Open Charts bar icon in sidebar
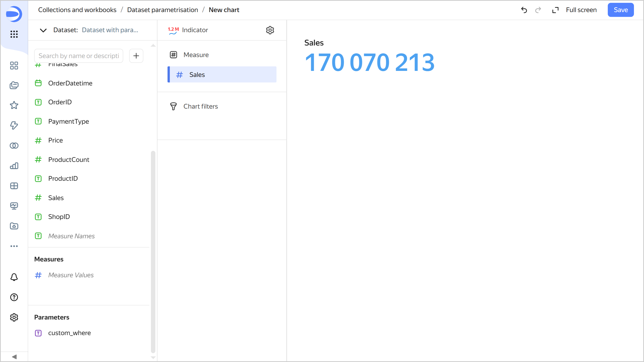Viewport: 644px width, 362px height. click(x=14, y=166)
